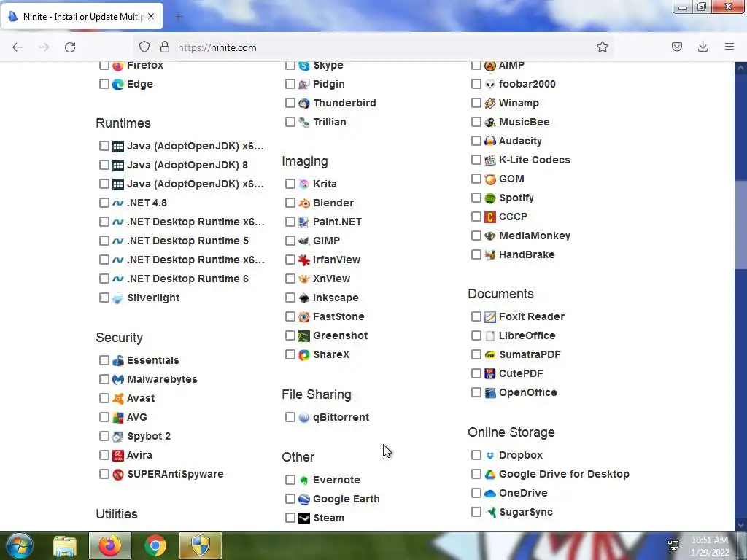Click the Krita app icon

tap(304, 184)
